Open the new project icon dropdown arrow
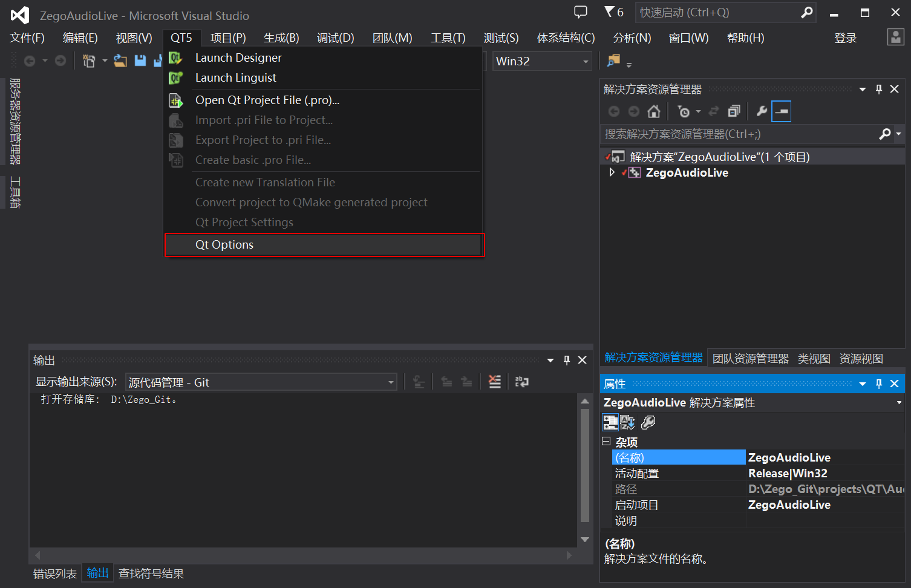Screen dimensions: 911x588 pyautogui.click(x=105, y=60)
